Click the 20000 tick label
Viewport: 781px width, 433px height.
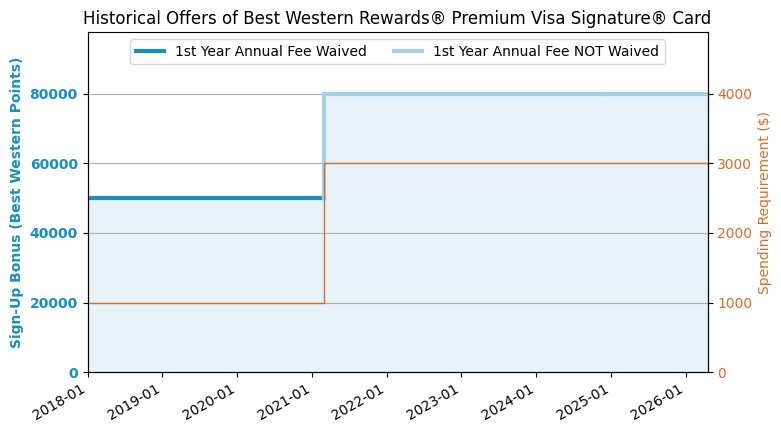58,303
